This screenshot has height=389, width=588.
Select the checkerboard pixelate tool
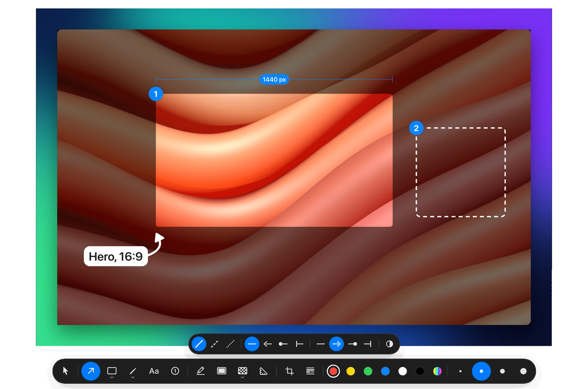point(242,371)
